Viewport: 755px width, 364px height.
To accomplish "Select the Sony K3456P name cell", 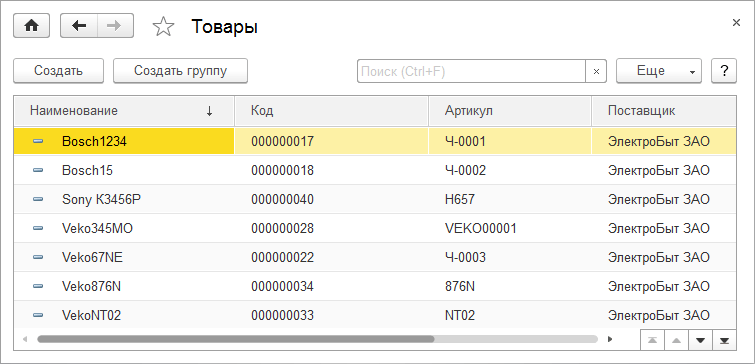I will 124,199.
